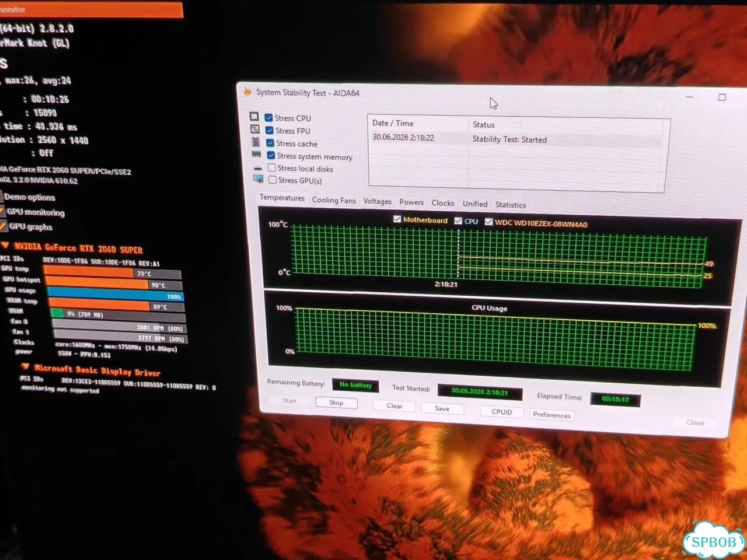Toggle the WDC WD10EZEX-08WN4A0 drive checkbox
Image resolution: width=747 pixels, height=560 pixels.
(488, 222)
